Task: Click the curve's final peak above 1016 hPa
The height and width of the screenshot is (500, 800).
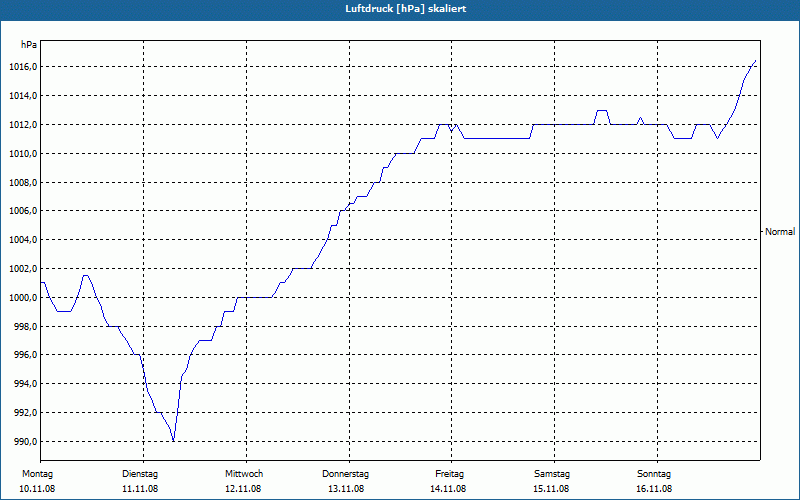Action: 755,61
